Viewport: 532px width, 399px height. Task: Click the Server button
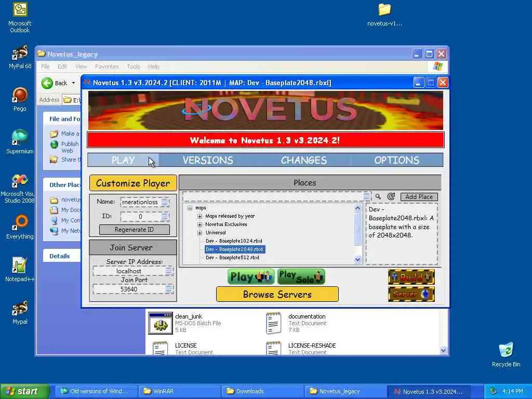411,294
